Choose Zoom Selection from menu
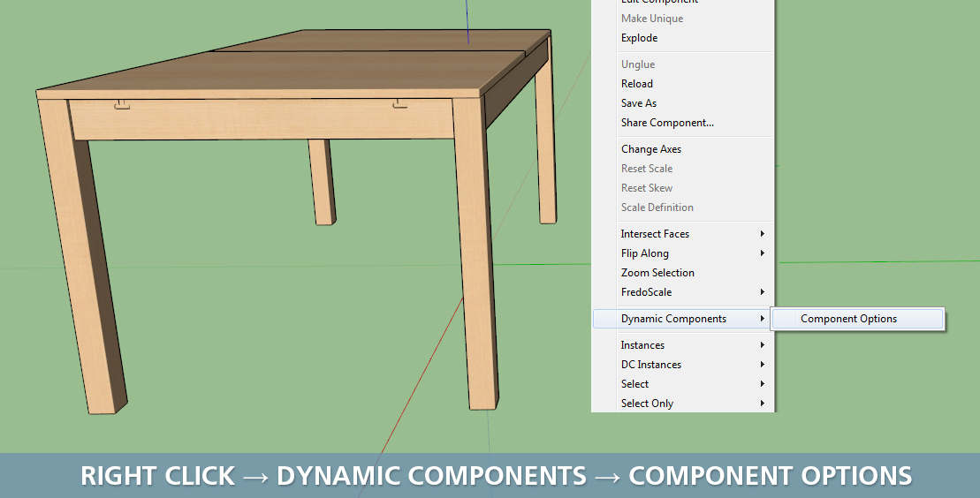Viewport: 980px width, 498px height. point(682,273)
